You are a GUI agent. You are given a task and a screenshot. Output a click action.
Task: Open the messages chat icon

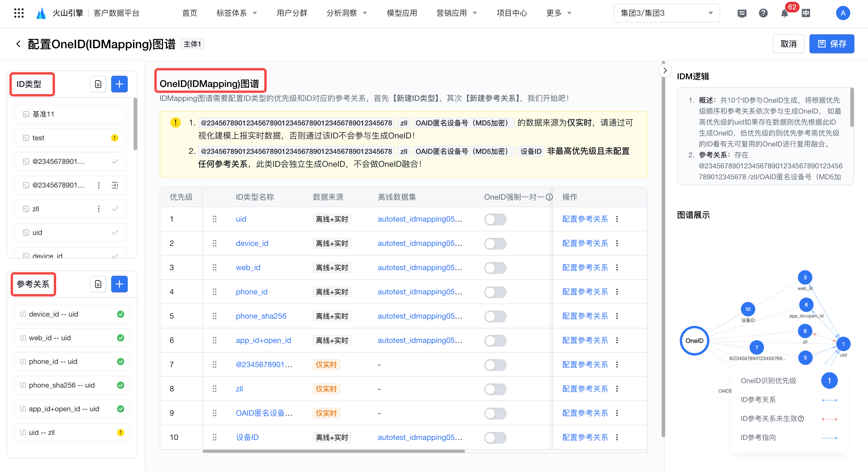(x=742, y=13)
